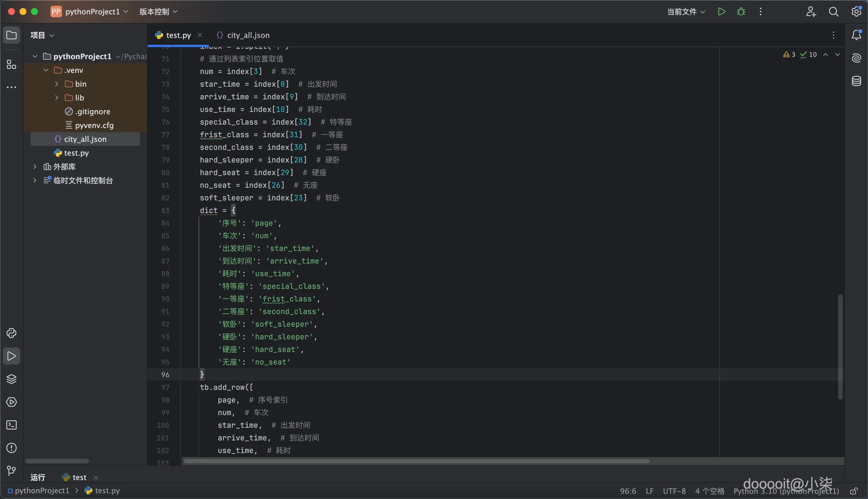Image resolution: width=868 pixels, height=499 pixels.
Task: Open the Terminal tool window
Action: [11, 425]
